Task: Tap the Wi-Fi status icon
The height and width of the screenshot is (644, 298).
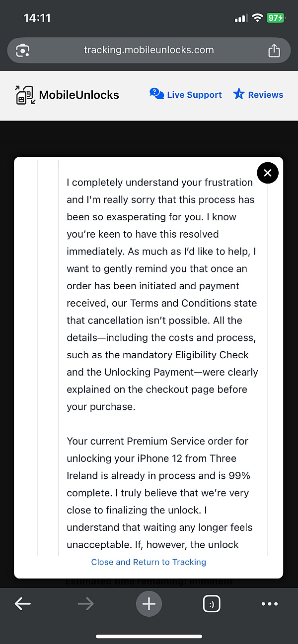Action: [x=257, y=18]
